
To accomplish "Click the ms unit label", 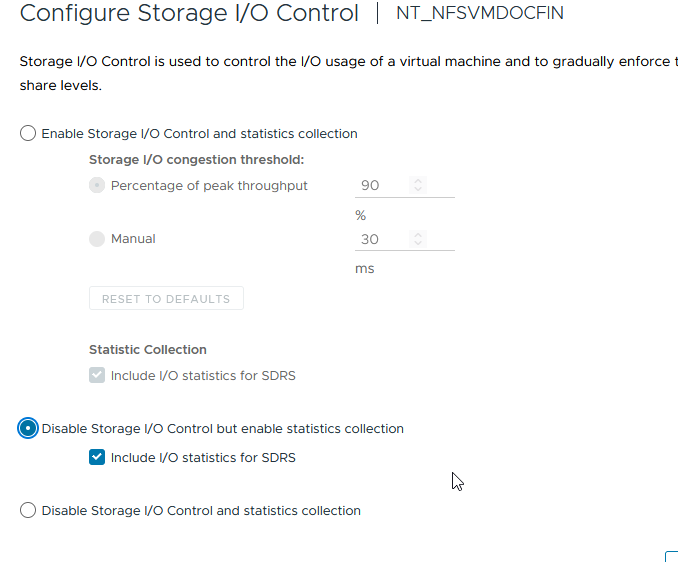I will 365,269.
